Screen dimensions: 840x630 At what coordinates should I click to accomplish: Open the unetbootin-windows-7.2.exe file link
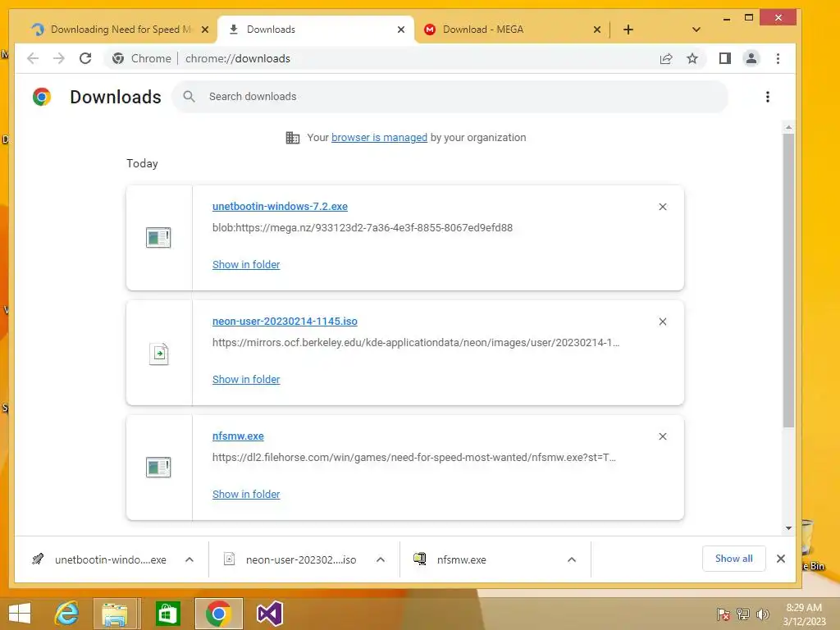pos(280,206)
